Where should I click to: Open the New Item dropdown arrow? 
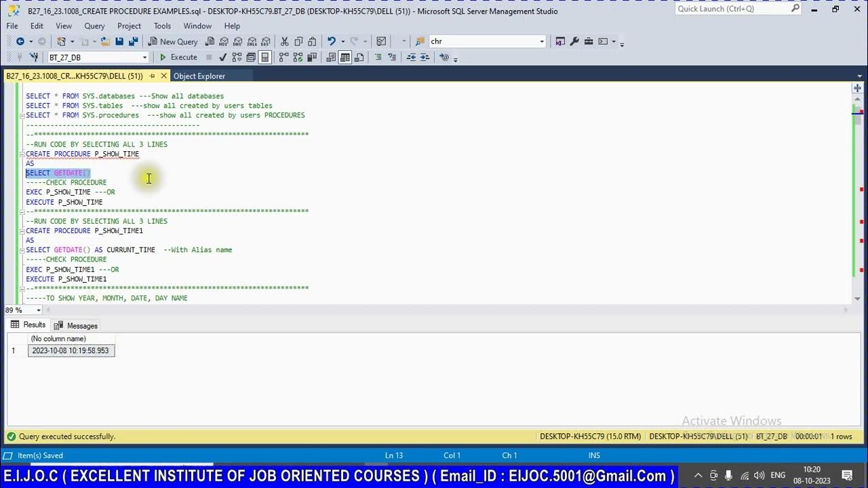click(x=72, y=41)
